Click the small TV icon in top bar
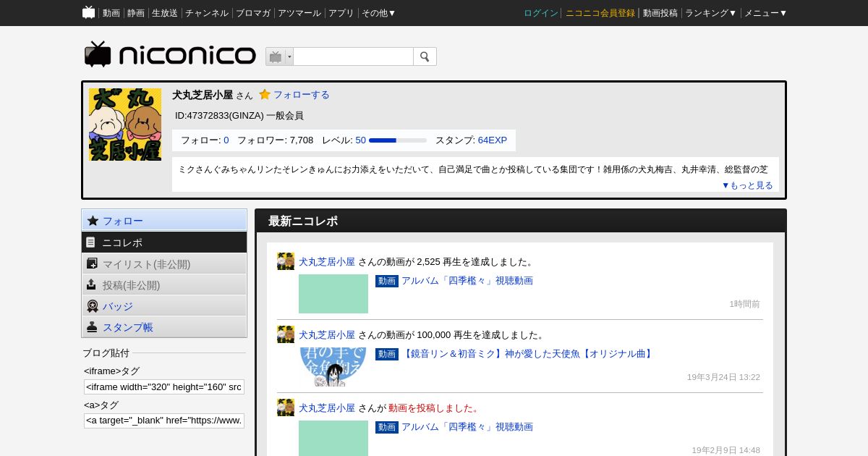The height and width of the screenshot is (456, 868). tap(89, 12)
